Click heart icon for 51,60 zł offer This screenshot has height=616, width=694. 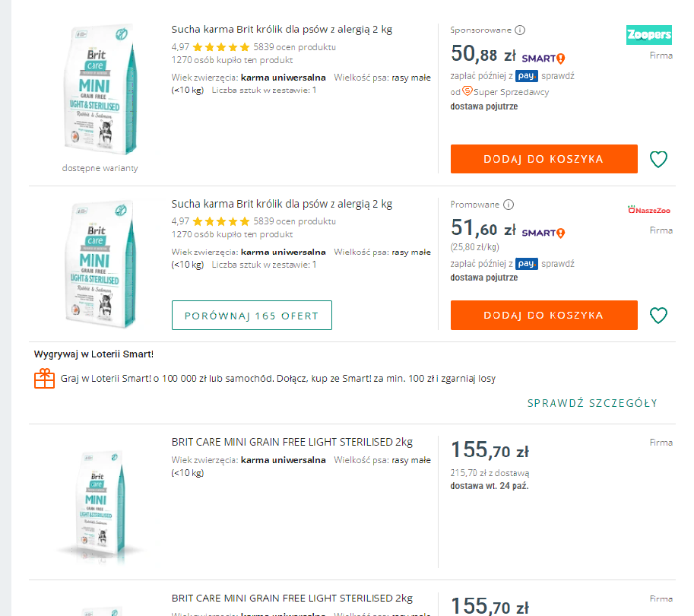(658, 316)
